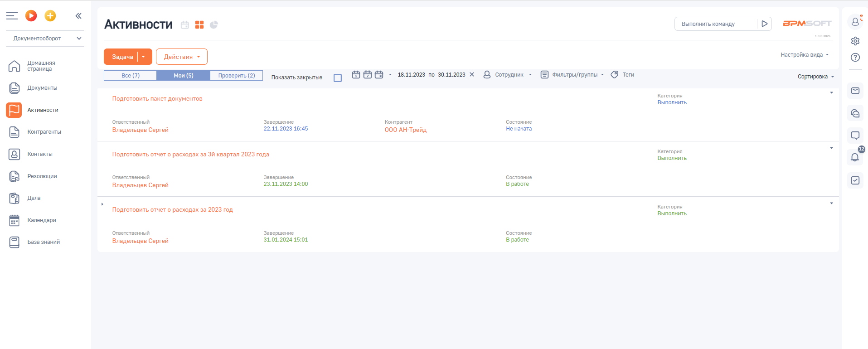Select the Проверить (2) tab

[237, 76]
